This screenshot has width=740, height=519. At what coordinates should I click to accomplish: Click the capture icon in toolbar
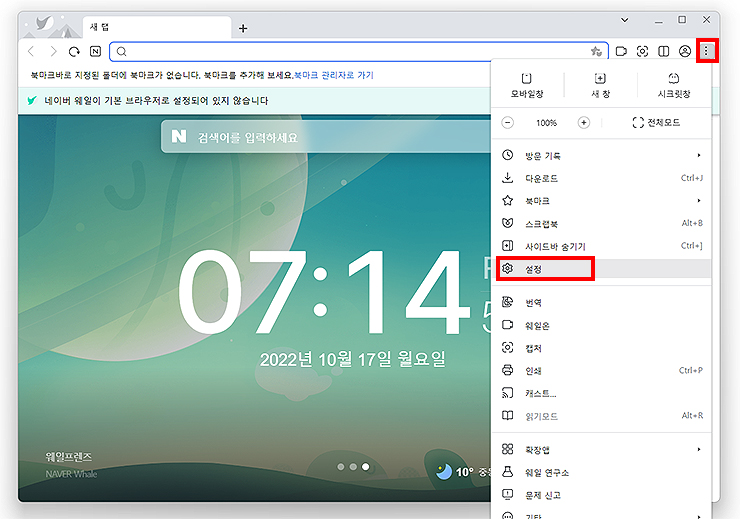[642, 51]
